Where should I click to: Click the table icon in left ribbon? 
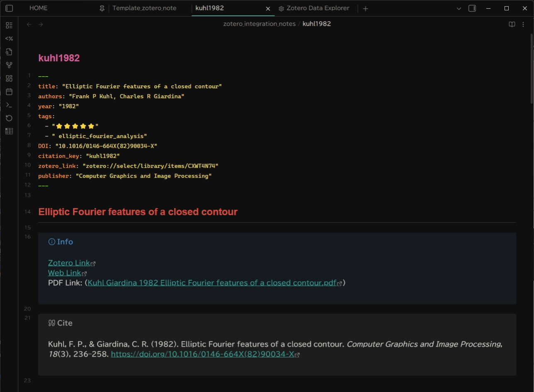pos(9,131)
